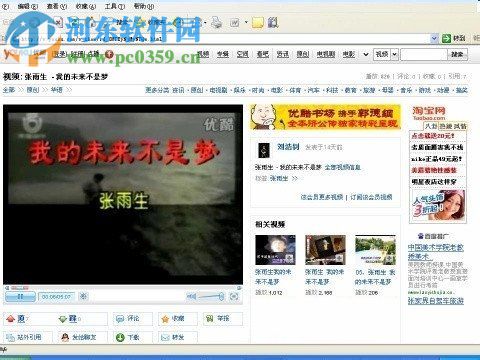Click the green 踩 downvote icon
Viewport: 480px width, 360px height.
(63, 319)
